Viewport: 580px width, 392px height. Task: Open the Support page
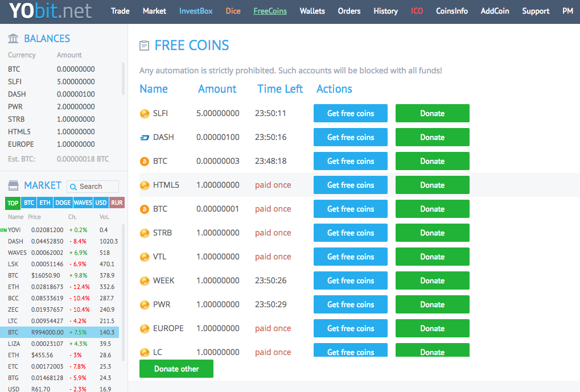click(536, 11)
